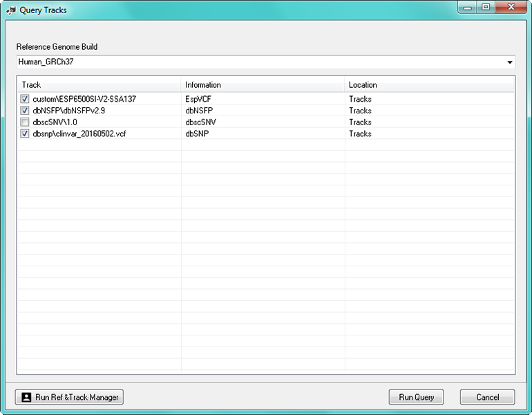Image resolution: width=532 pixels, height=415 pixels.
Task: Click the Cancel button
Action: point(488,397)
